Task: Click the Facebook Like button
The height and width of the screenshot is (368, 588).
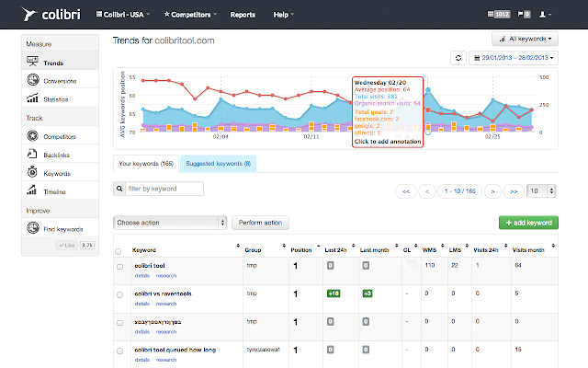Action: pyautogui.click(x=67, y=246)
